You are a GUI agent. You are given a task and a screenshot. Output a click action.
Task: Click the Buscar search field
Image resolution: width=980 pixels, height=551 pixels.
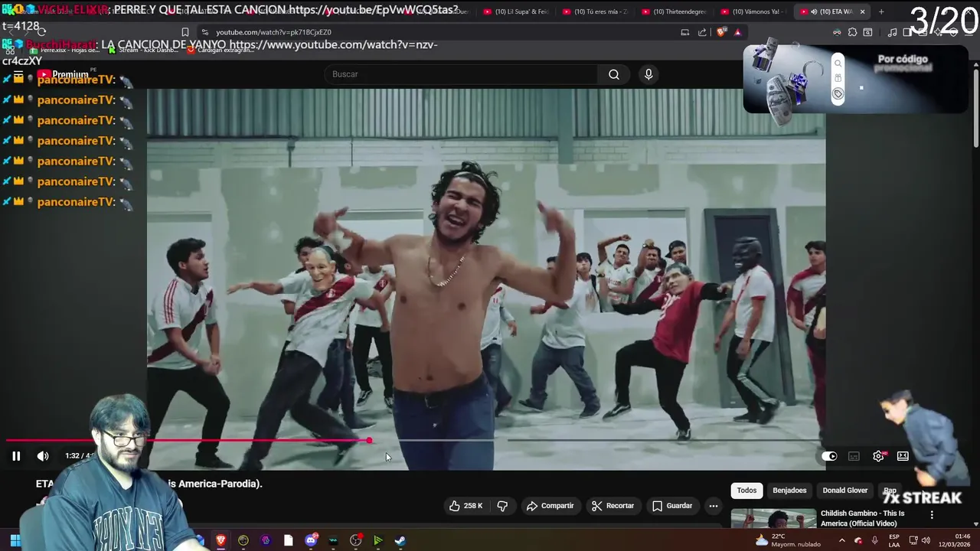(x=462, y=74)
